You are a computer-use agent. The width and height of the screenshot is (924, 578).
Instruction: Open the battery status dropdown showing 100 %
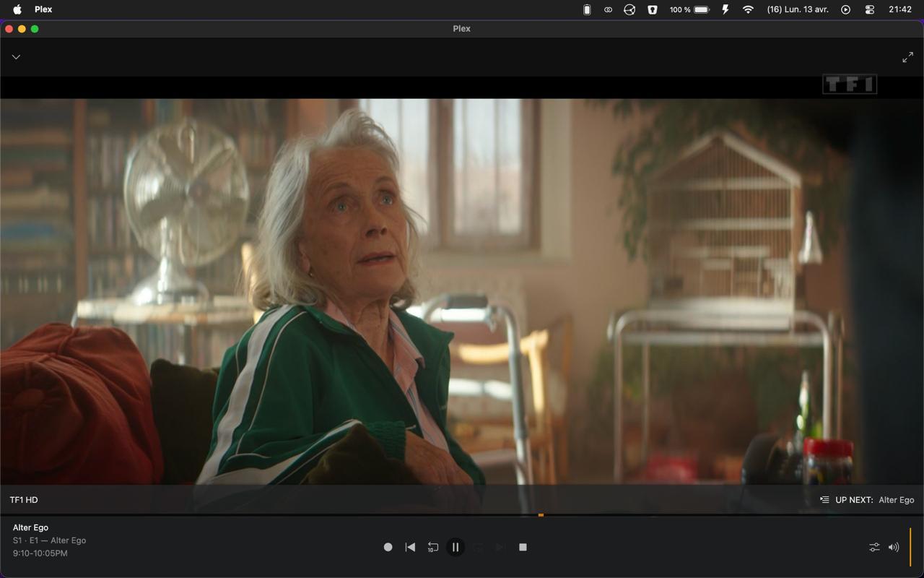point(689,9)
